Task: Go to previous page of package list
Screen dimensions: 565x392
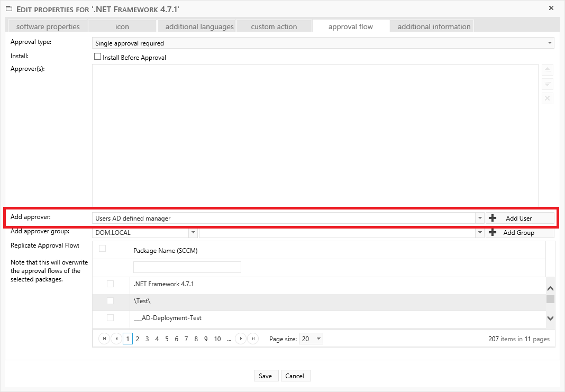Action: [x=116, y=339]
